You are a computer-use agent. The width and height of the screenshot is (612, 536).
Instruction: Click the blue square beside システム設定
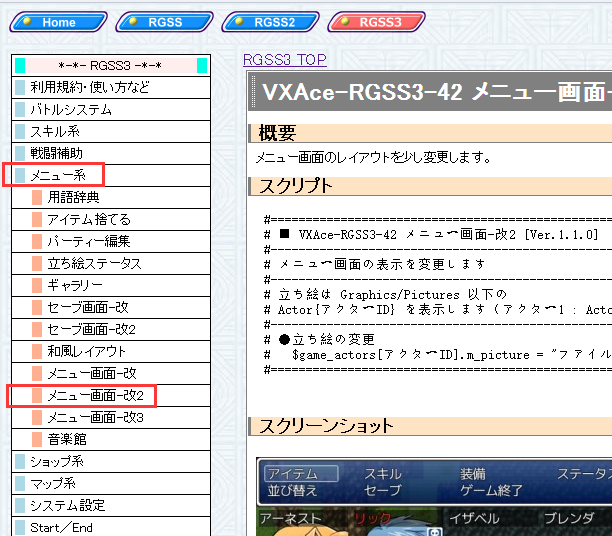20,505
